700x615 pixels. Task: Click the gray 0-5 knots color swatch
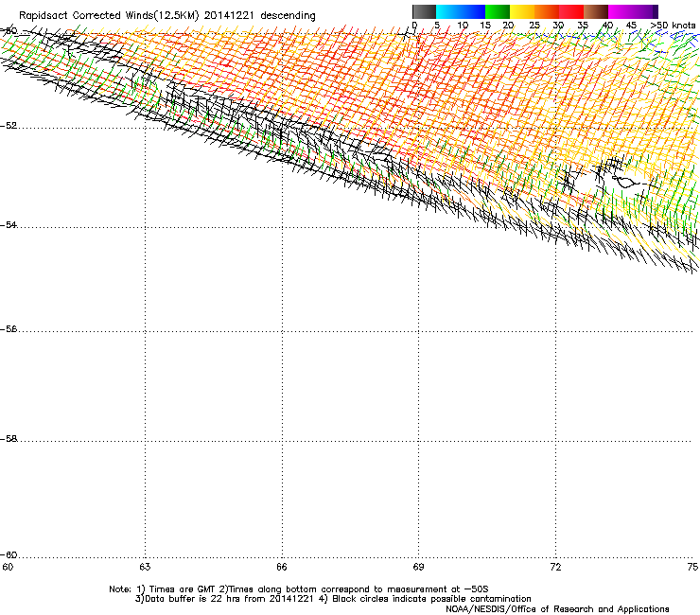424,11
